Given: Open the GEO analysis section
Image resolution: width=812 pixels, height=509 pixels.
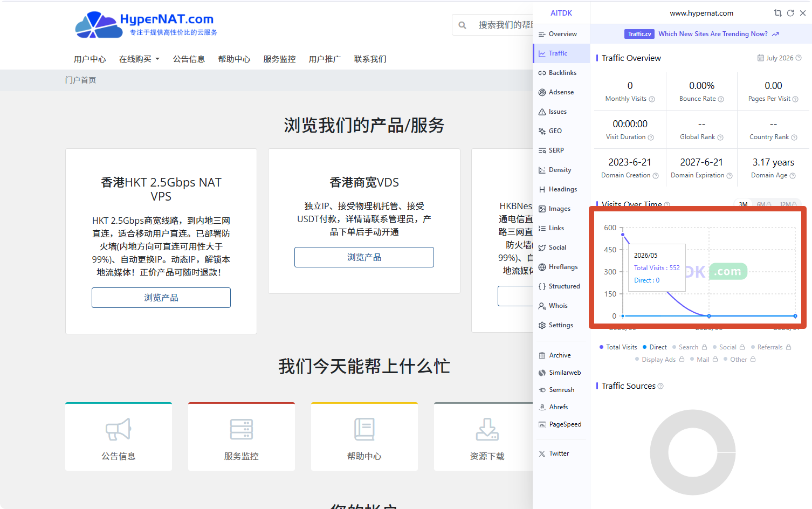Looking at the screenshot, I should pyautogui.click(x=561, y=131).
